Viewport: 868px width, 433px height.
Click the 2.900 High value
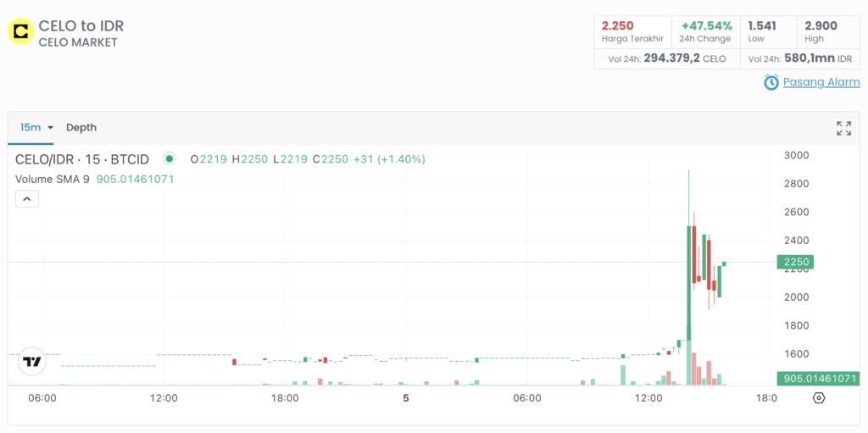coord(821,26)
